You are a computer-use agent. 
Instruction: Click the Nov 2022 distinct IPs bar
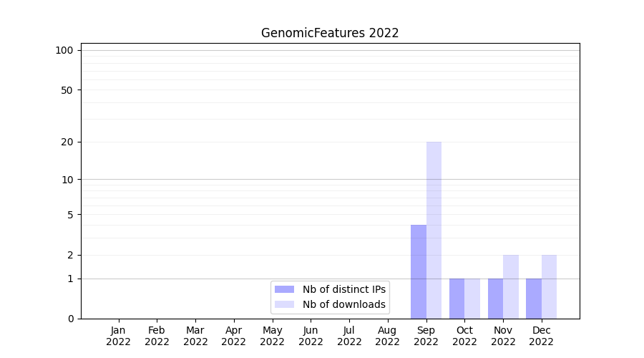[x=495, y=299]
